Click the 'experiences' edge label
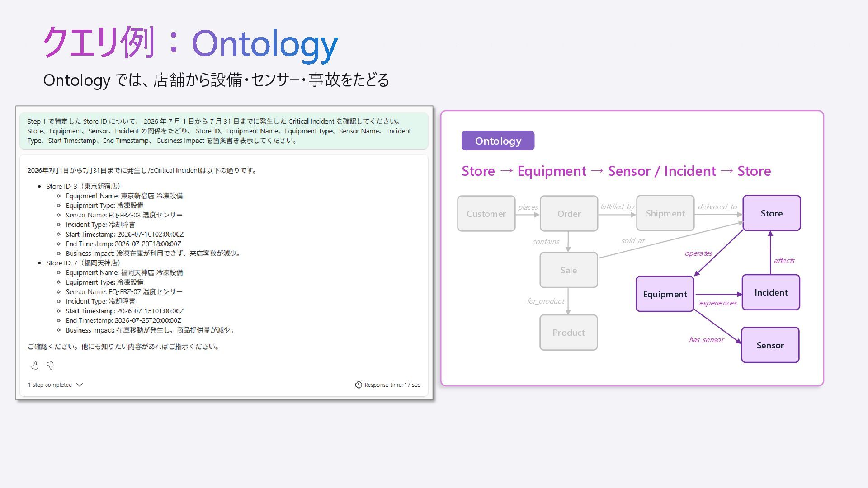This screenshot has width=868, height=488. 718,303
